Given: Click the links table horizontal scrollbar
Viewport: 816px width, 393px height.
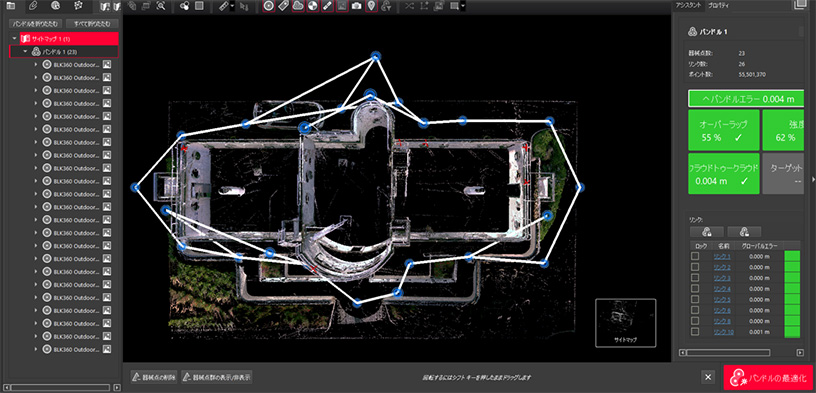Looking at the screenshot, I should coord(742,352).
